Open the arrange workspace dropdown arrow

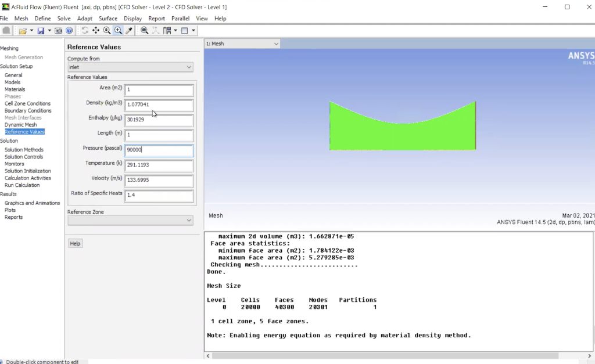coord(175,31)
